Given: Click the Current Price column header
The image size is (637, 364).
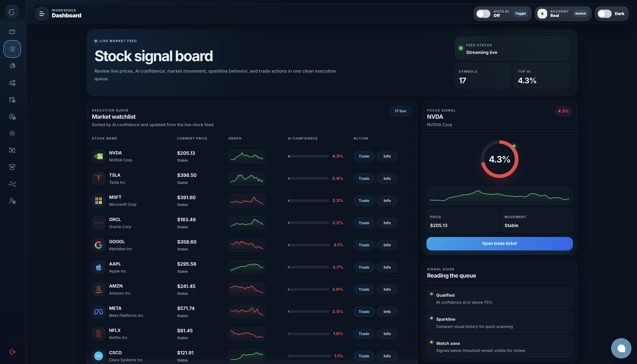Looking at the screenshot, I should coord(192,138).
